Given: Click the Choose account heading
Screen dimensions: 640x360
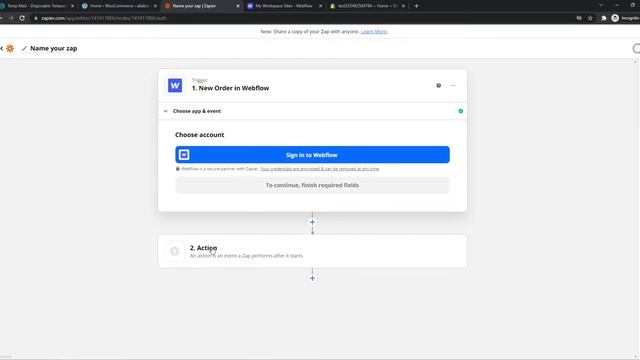Looking at the screenshot, I should (x=200, y=135).
